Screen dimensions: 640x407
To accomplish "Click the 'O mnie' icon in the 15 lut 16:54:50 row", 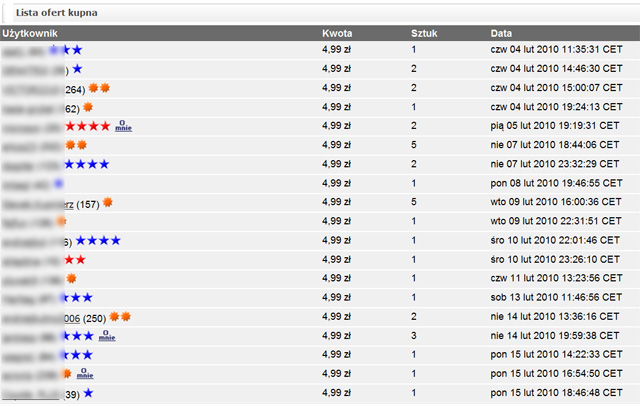I will point(84,374).
